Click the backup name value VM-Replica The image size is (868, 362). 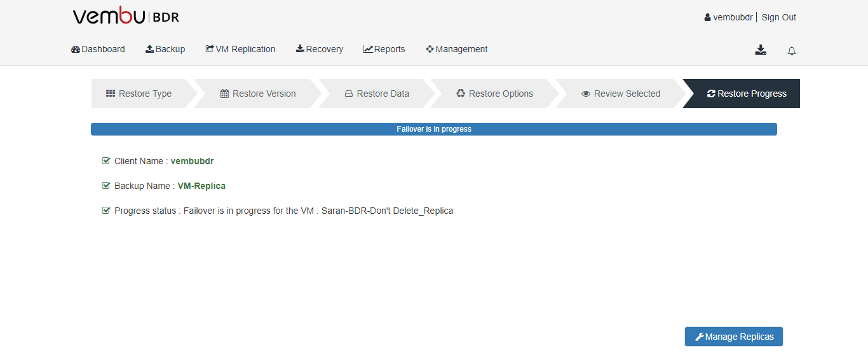[201, 186]
